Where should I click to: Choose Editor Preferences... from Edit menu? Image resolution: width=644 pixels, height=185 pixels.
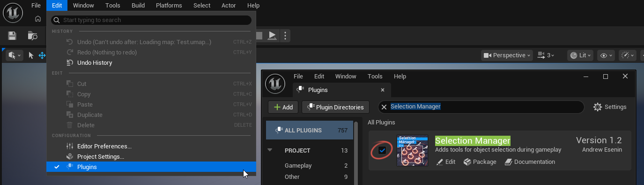point(151,146)
